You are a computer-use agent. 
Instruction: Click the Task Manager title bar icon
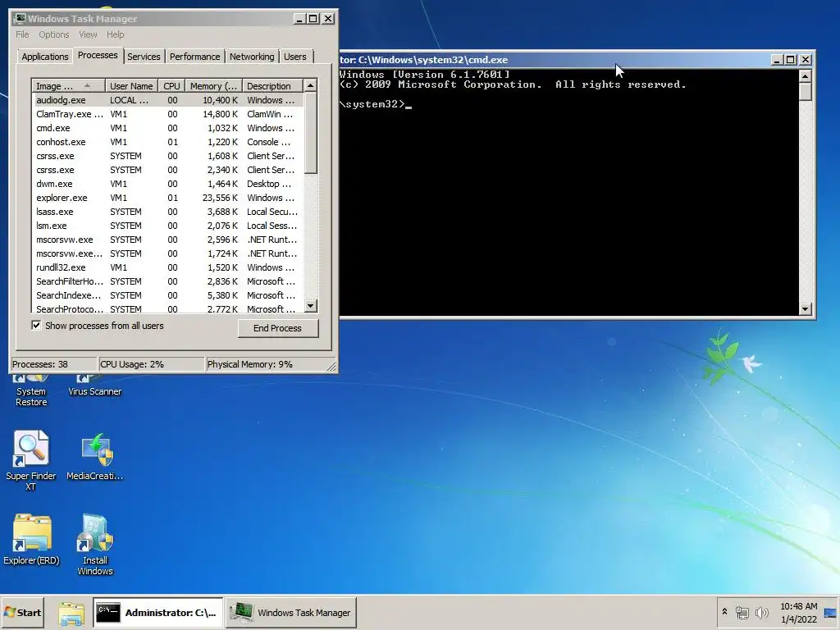click(20, 19)
